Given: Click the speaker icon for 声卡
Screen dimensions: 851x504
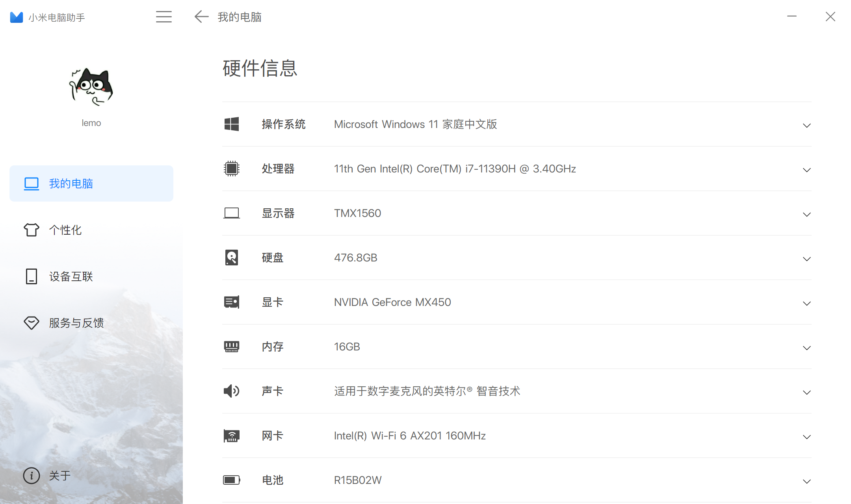Looking at the screenshot, I should coord(232,391).
